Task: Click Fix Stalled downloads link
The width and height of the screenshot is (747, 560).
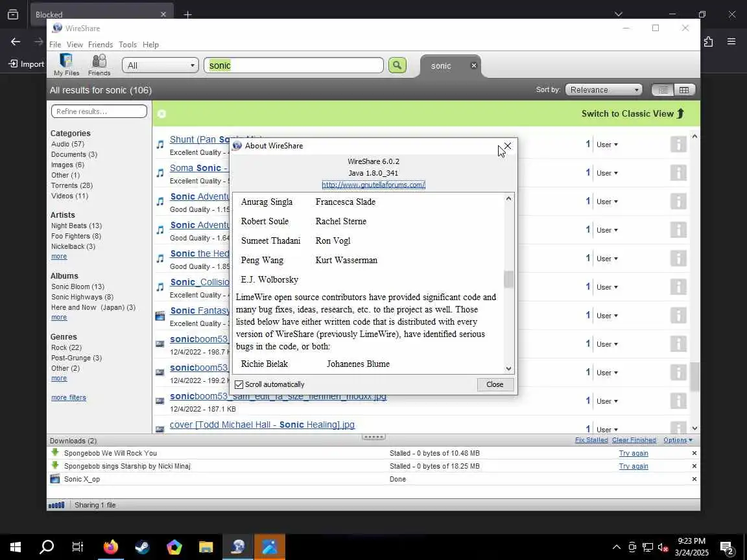Action: point(591,440)
